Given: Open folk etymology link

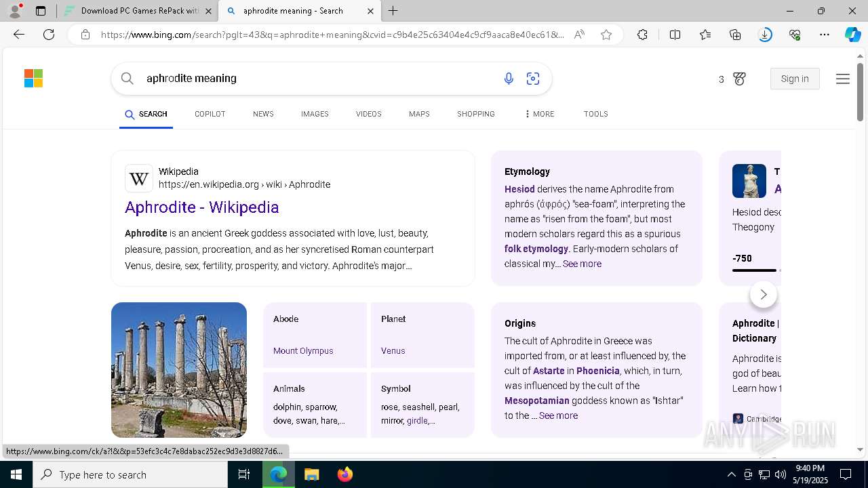Looking at the screenshot, I should [x=536, y=249].
